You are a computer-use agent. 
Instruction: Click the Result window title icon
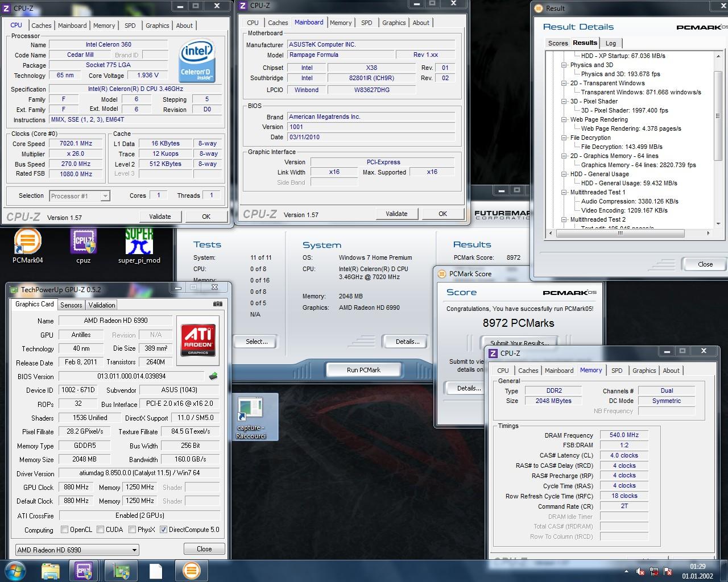tap(539, 9)
